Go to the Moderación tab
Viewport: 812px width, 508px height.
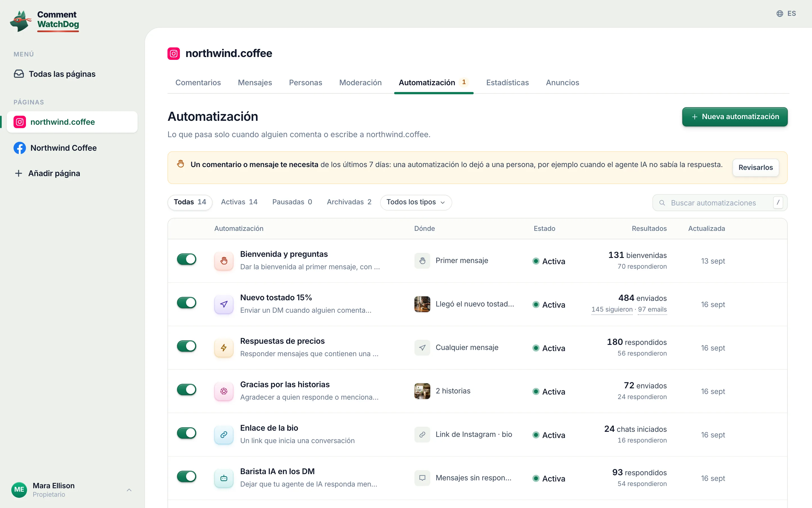click(x=360, y=83)
